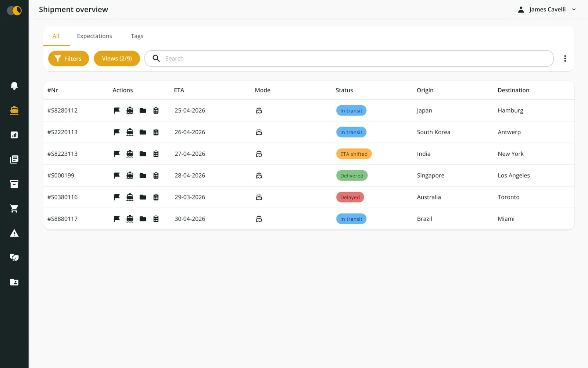Click the Filters button
The image size is (588, 368).
tap(68, 59)
